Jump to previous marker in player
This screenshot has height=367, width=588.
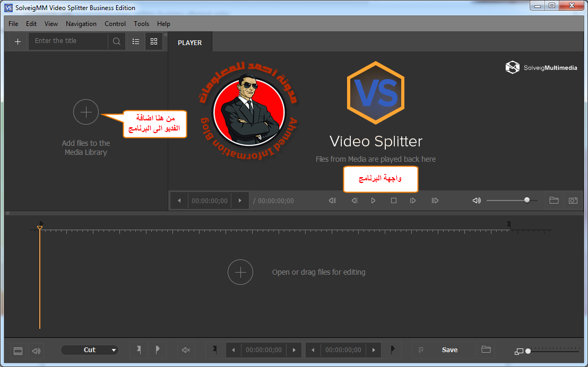[332, 200]
